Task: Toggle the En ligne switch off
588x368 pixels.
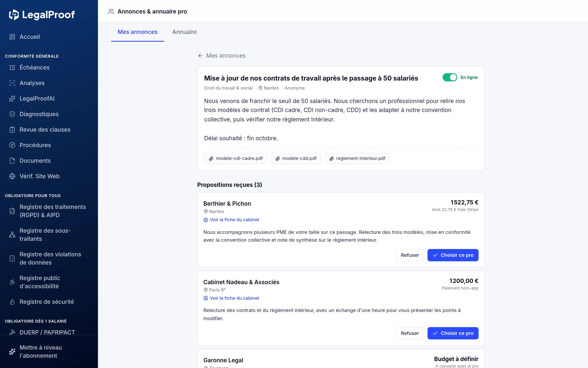Action: click(450, 77)
